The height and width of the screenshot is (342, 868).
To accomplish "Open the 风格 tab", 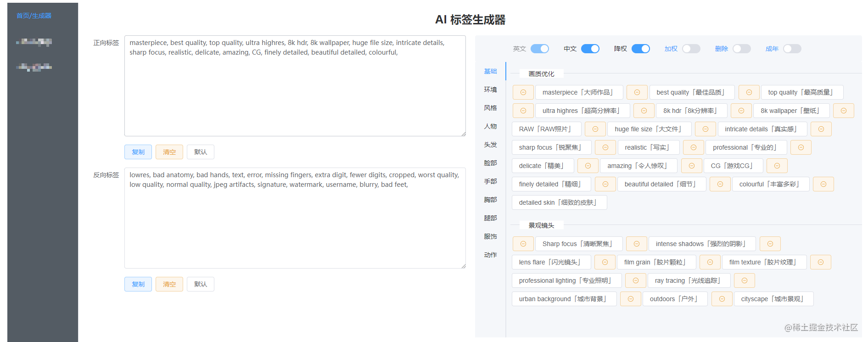I will [490, 108].
